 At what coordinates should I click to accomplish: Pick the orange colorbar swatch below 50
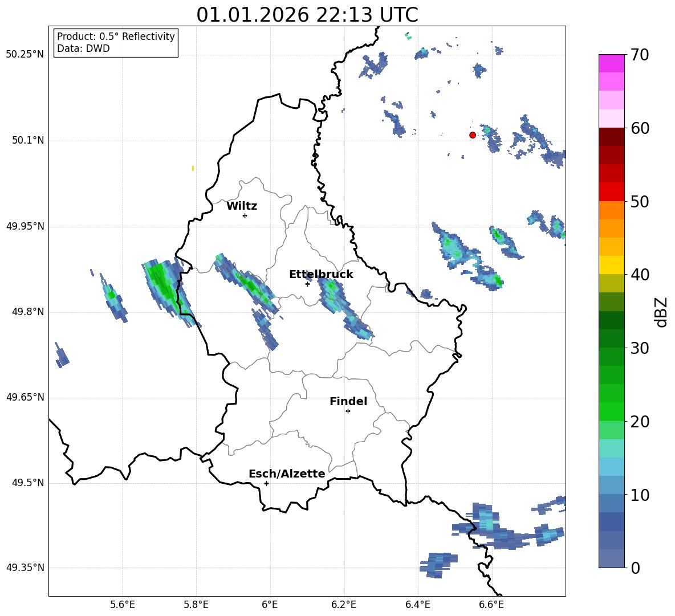pyautogui.click(x=611, y=210)
